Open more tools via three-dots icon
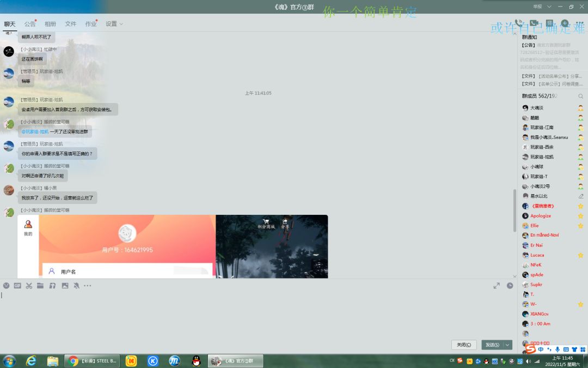This screenshot has height=368, width=588. (87, 286)
